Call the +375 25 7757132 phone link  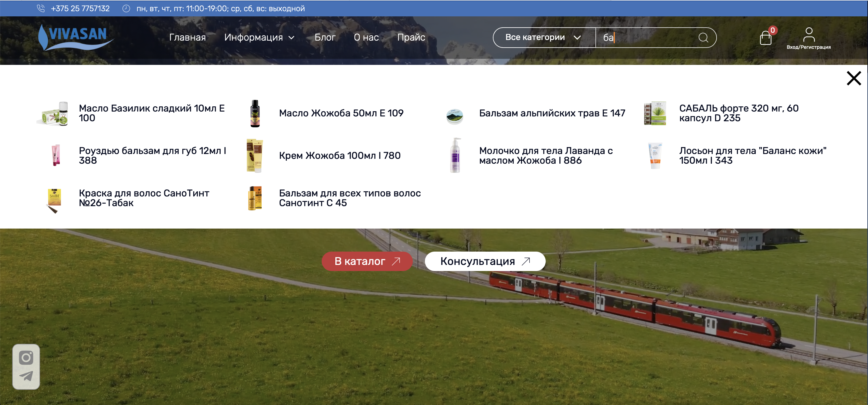[x=80, y=8]
